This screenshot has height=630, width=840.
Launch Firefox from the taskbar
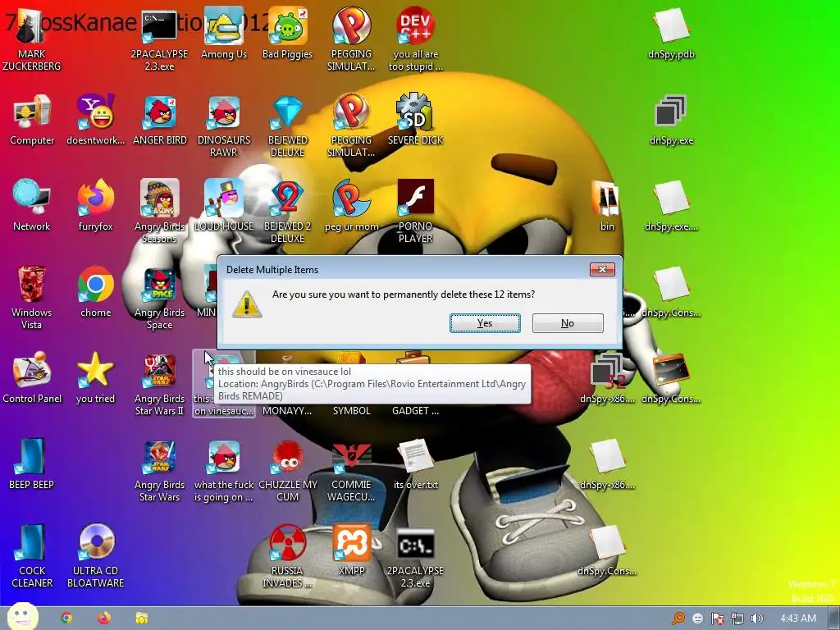pos(104,619)
